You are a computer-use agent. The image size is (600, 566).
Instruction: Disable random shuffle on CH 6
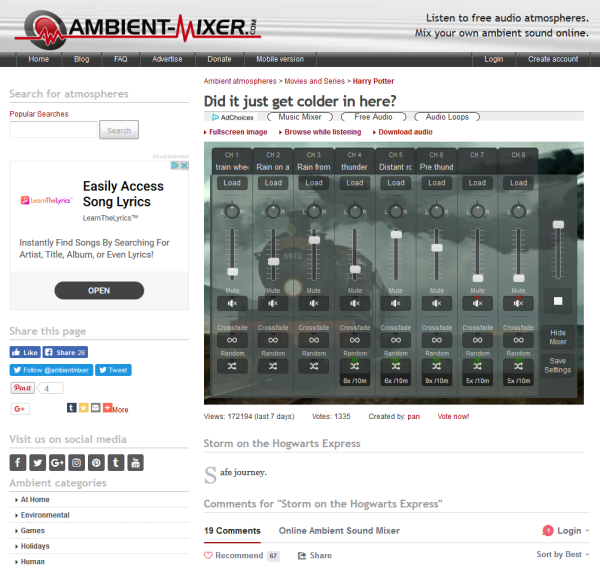pyautogui.click(x=437, y=366)
